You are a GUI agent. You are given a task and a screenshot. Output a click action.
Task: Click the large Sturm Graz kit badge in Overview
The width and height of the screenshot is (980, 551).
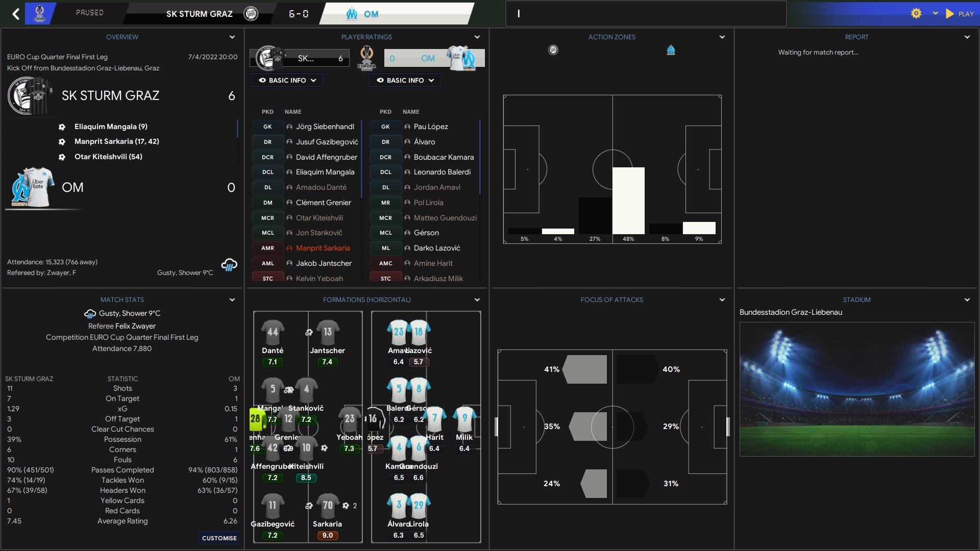(x=31, y=95)
